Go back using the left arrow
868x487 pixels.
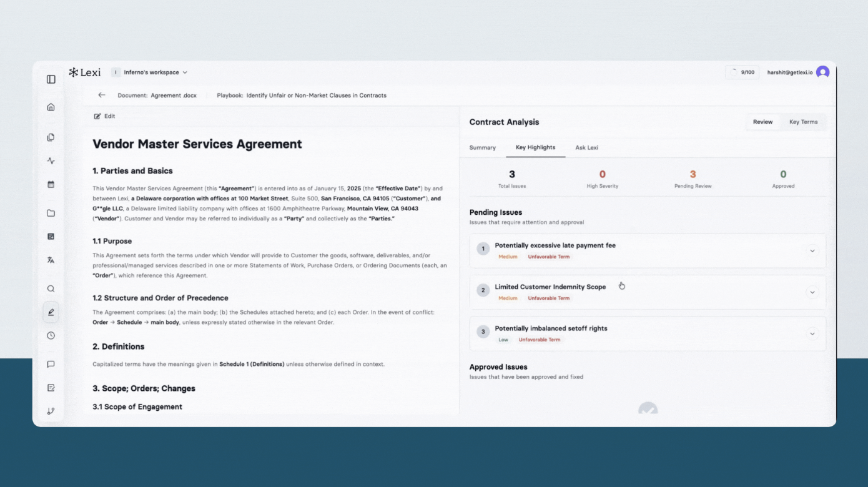tap(102, 96)
